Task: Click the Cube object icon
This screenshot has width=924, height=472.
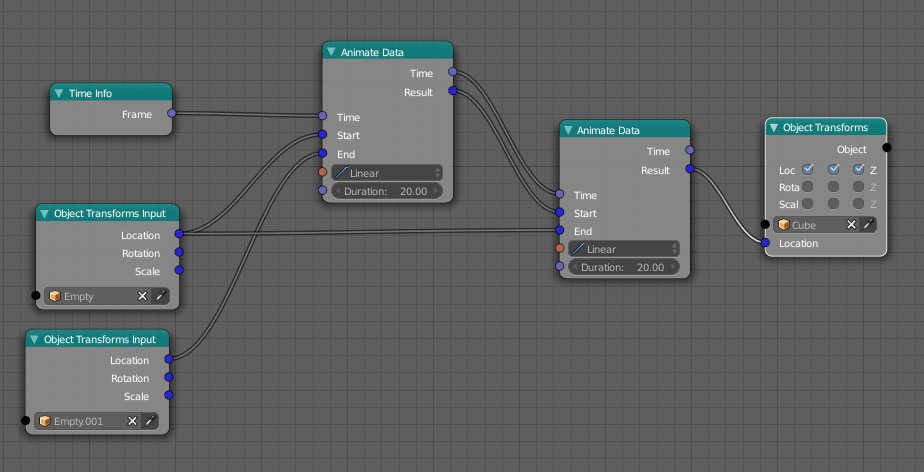Action: coord(784,225)
